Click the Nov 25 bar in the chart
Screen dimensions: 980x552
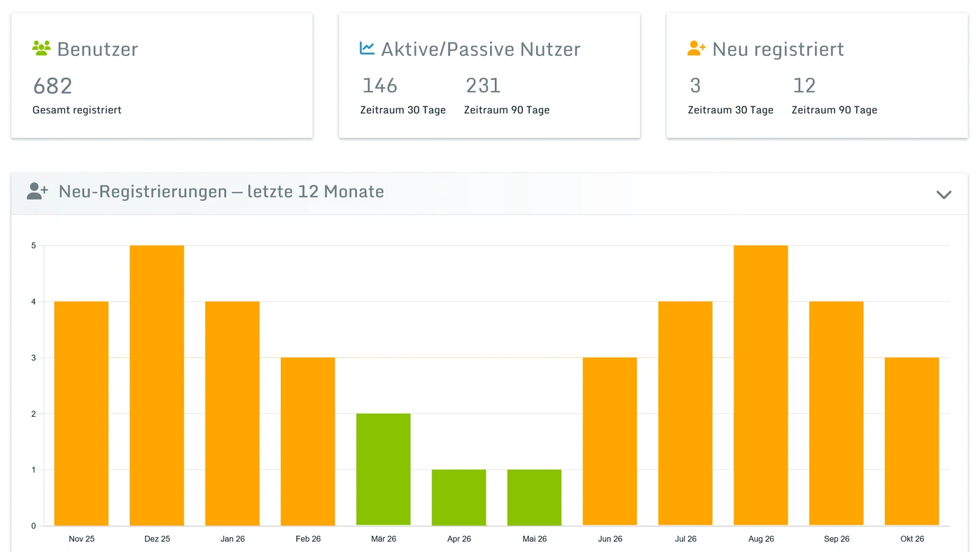pyautogui.click(x=81, y=413)
